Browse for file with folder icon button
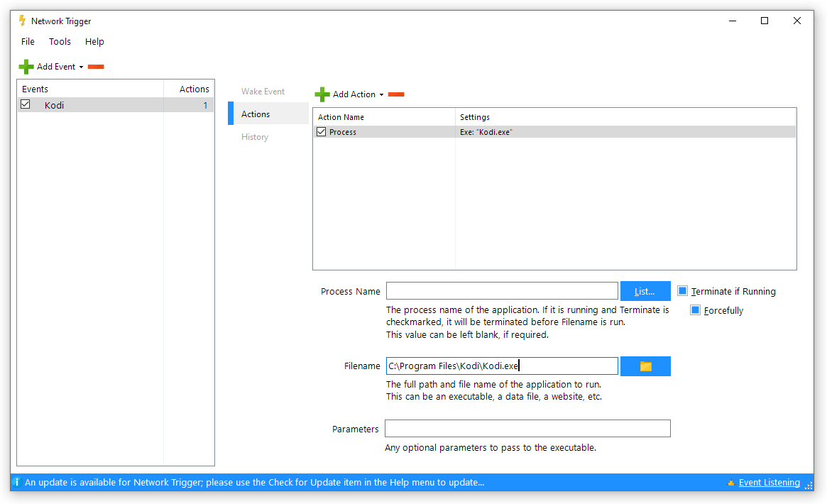827x504 pixels. (645, 366)
